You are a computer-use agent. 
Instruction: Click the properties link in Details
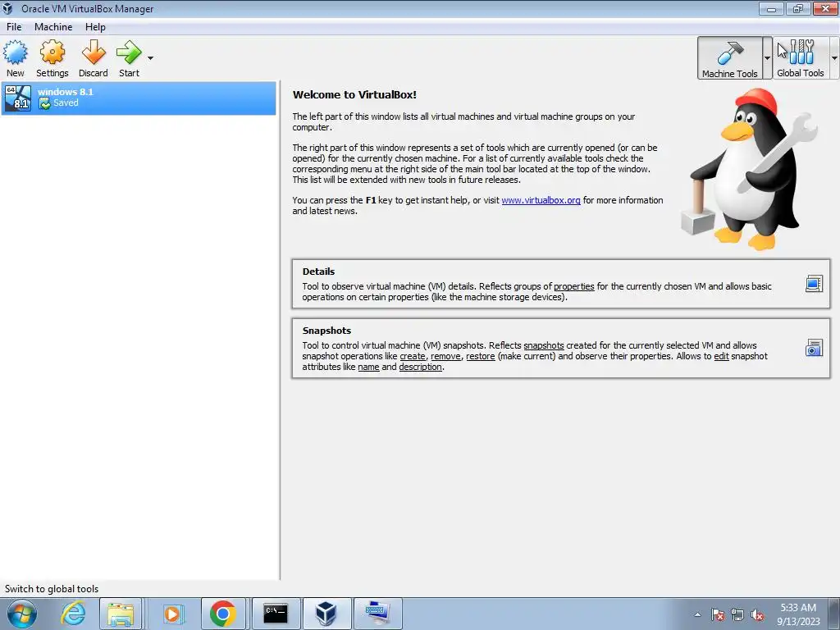coord(573,286)
